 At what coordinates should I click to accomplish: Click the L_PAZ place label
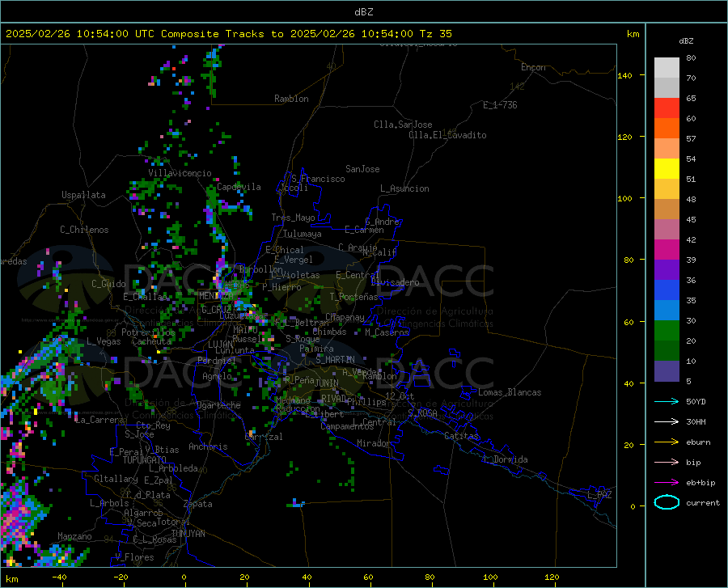tap(600, 495)
